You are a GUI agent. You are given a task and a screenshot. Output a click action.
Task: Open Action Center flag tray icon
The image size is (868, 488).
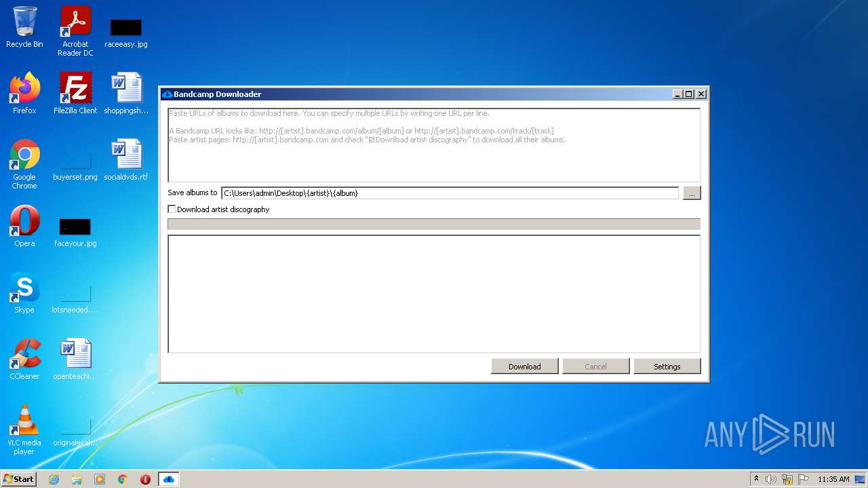point(804,479)
